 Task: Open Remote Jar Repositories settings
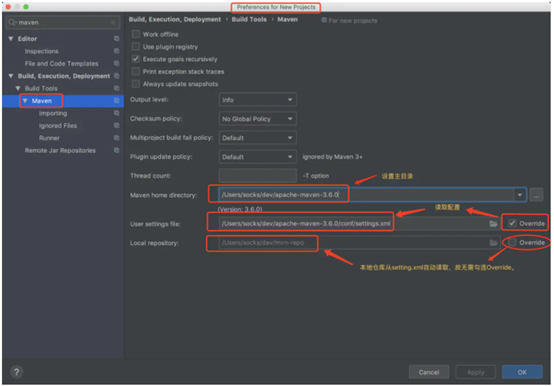pos(60,150)
